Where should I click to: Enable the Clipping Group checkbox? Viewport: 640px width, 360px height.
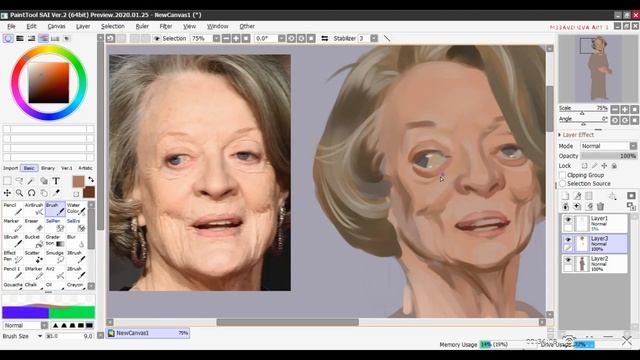tap(562, 175)
